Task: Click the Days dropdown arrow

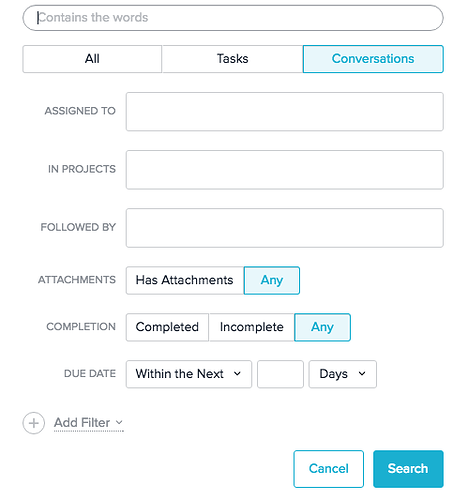Action: point(362,374)
